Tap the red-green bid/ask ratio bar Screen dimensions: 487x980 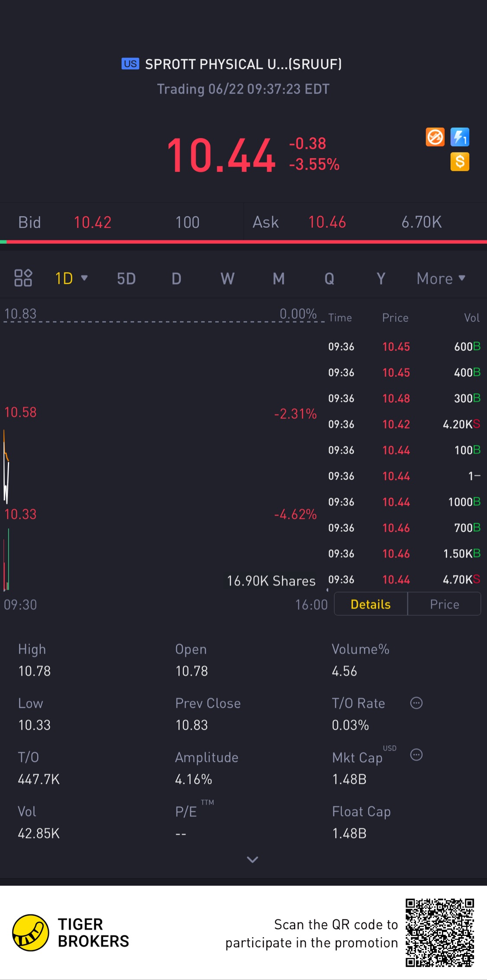pyautogui.click(x=243, y=242)
